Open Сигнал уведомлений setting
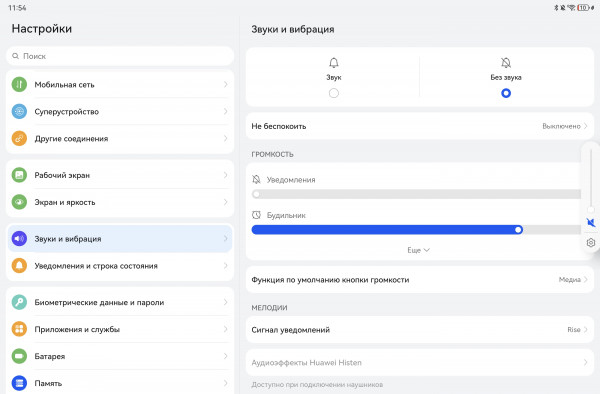Viewport: 600px width, 394px height. coord(420,330)
